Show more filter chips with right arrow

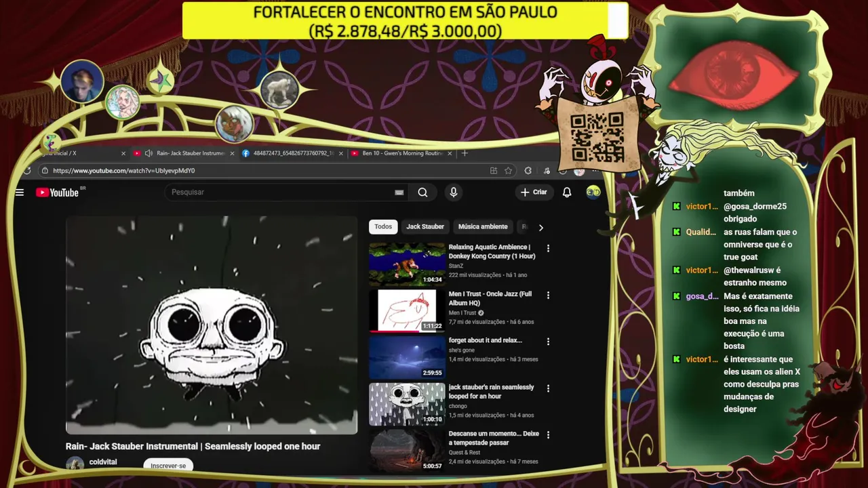pos(540,228)
